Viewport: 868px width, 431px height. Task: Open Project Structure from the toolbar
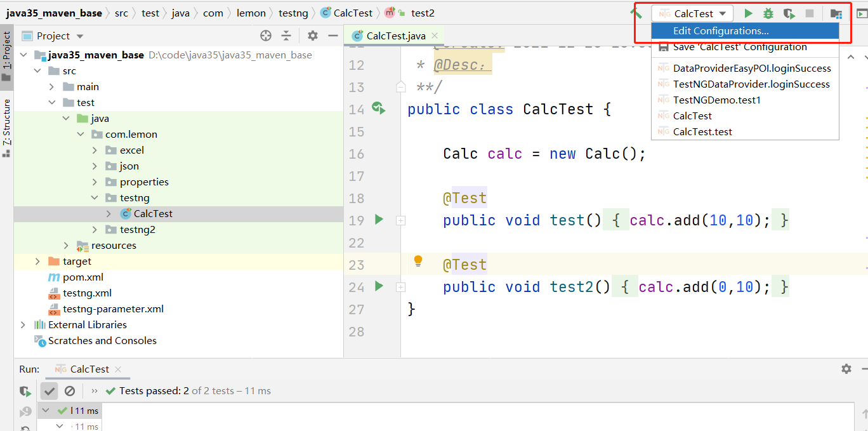click(836, 13)
